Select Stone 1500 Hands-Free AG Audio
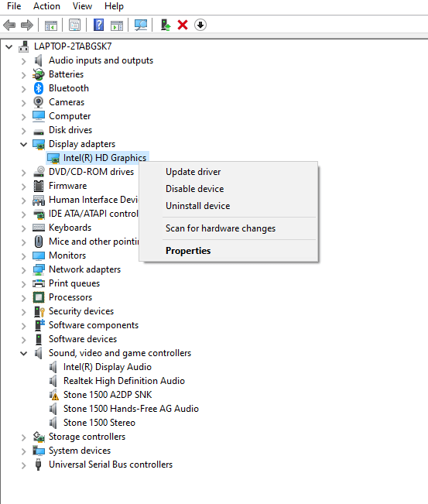 pos(131,409)
